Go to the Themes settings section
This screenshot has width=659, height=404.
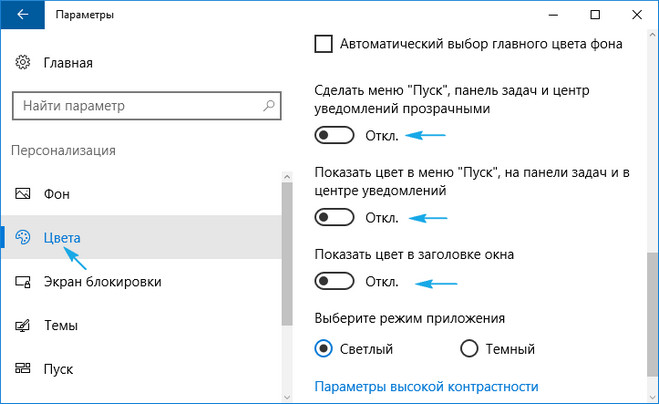(61, 325)
